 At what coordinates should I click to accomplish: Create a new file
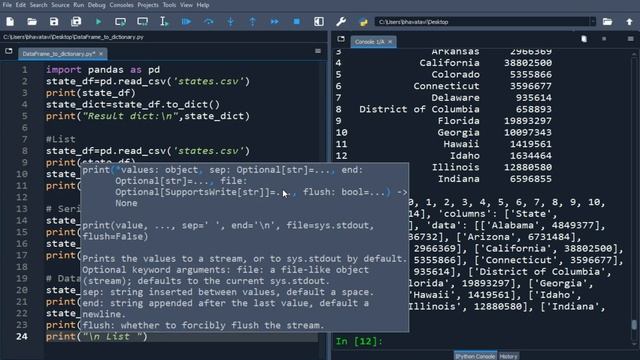(x=10, y=22)
